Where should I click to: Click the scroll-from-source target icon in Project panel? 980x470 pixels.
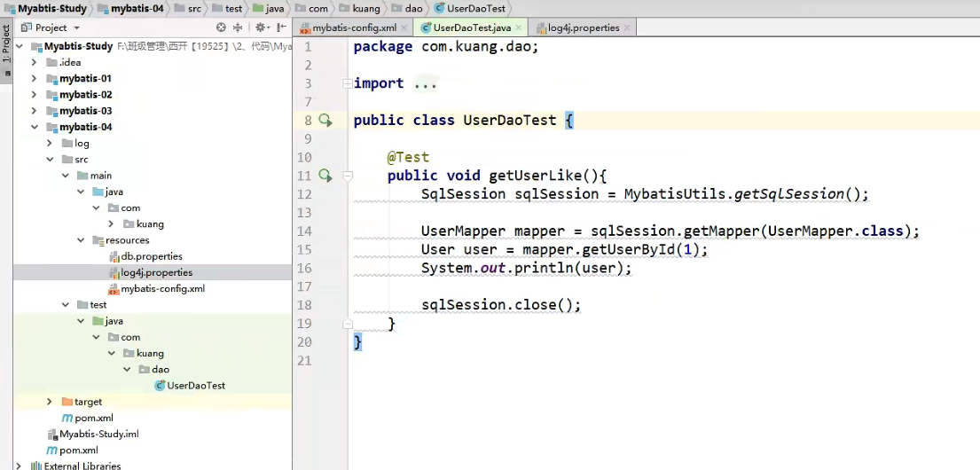[x=221, y=27]
